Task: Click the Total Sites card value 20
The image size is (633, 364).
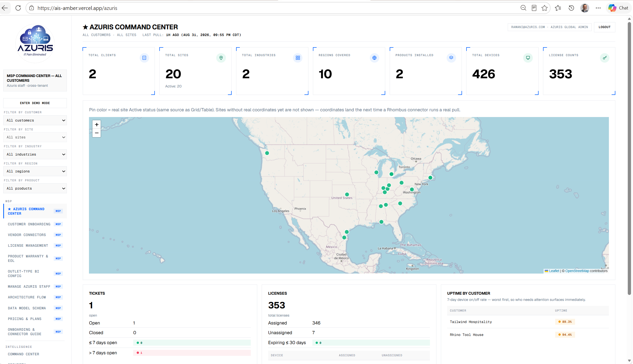Action: (173, 74)
